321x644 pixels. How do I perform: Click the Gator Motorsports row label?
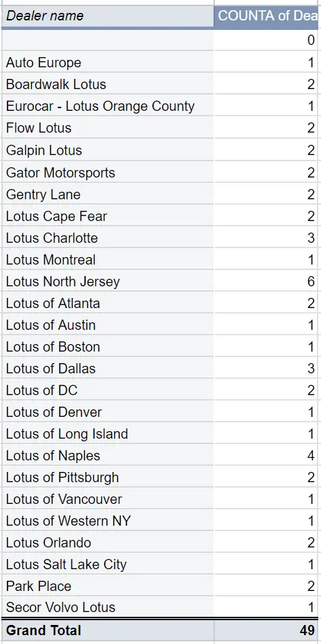click(107, 173)
